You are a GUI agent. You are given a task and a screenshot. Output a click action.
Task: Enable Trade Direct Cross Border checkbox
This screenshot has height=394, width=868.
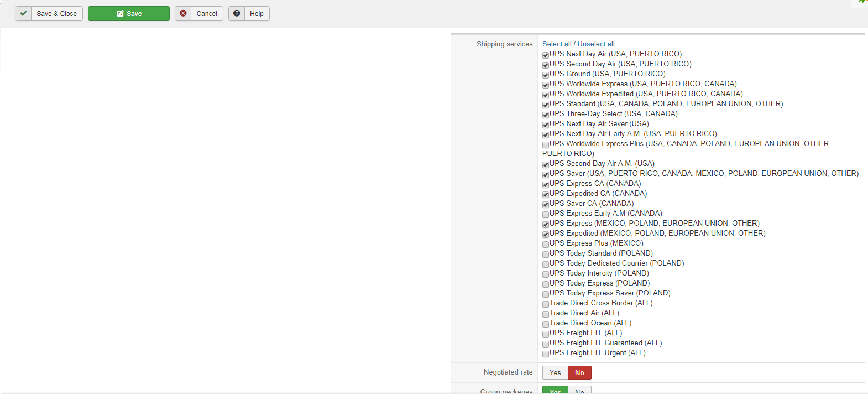(546, 304)
